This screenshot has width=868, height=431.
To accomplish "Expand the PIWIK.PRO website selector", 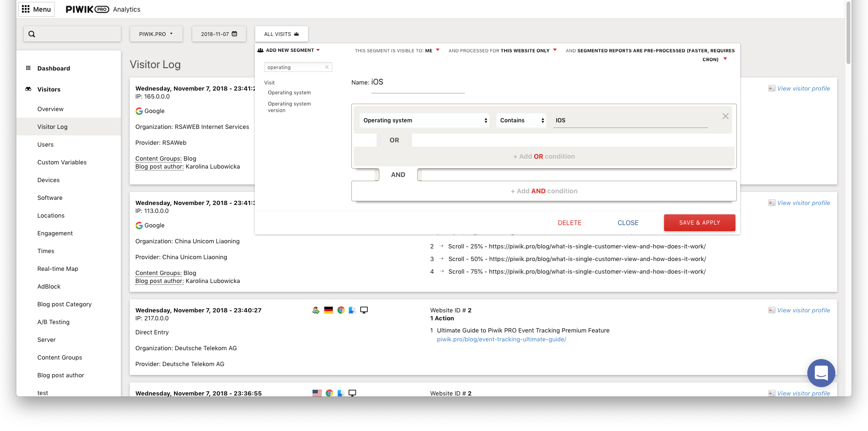I will [156, 34].
